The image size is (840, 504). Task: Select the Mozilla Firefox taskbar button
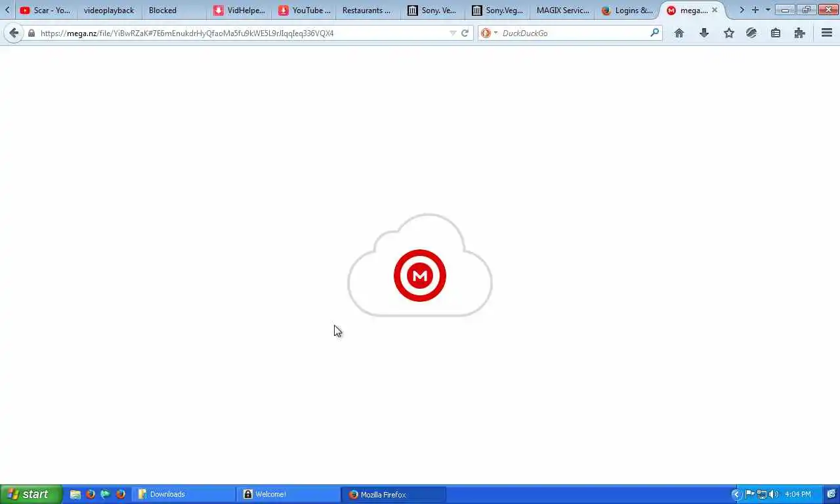coord(394,494)
